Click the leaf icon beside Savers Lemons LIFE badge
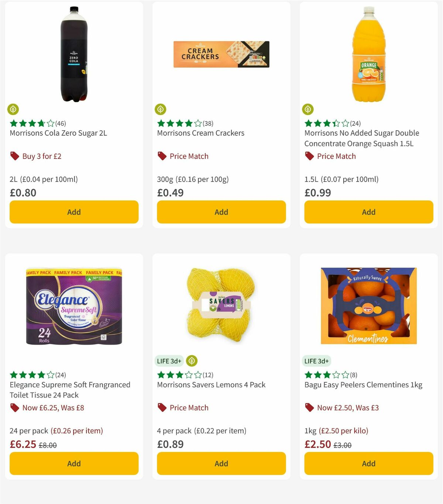The width and height of the screenshot is (443, 504). coord(192,361)
